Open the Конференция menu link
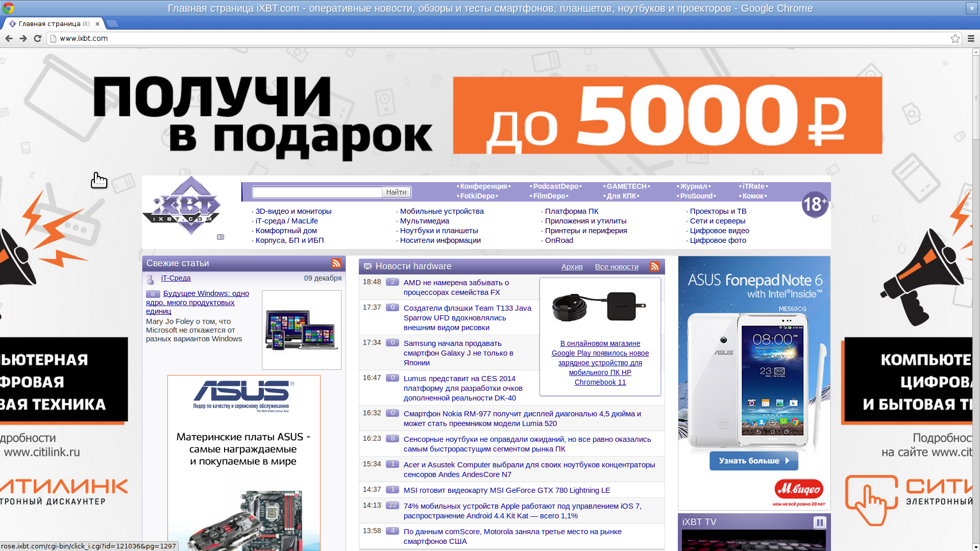Screen dimensions: 980x551 point(483,186)
